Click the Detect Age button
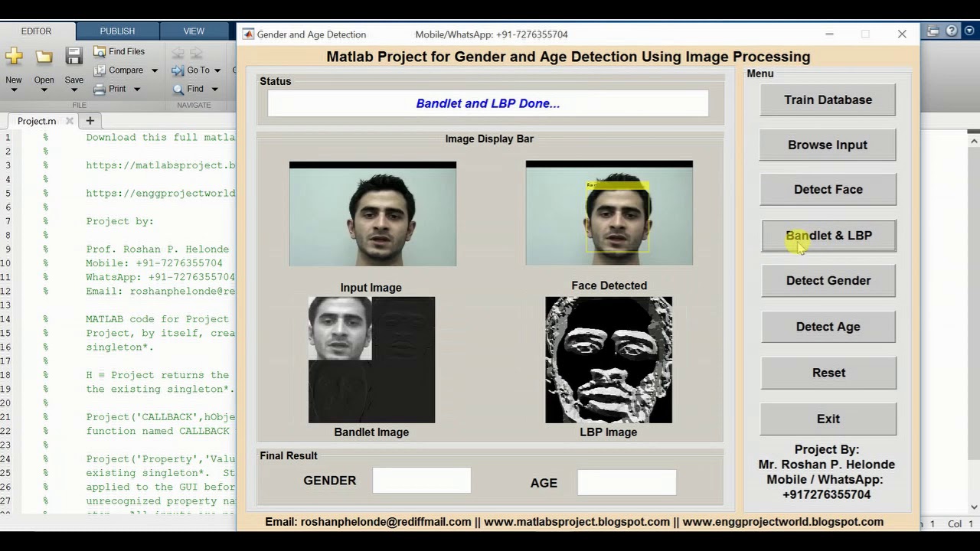 coord(828,327)
